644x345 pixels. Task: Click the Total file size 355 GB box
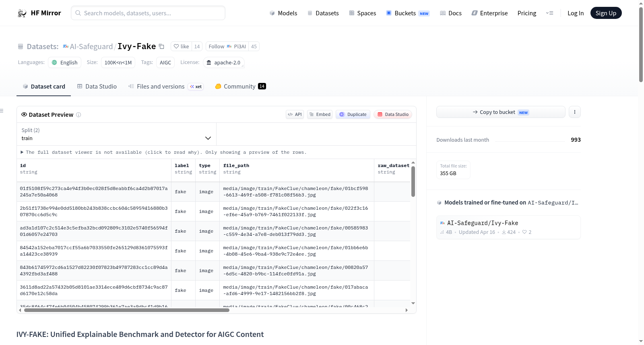click(x=453, y=170)
